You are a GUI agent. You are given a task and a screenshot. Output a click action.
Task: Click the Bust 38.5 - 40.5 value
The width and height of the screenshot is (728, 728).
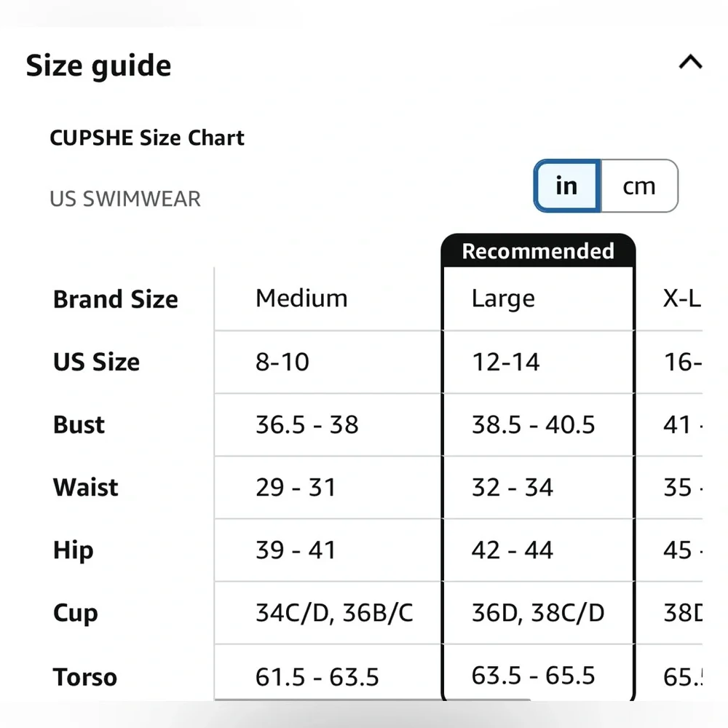pos(533,425)
